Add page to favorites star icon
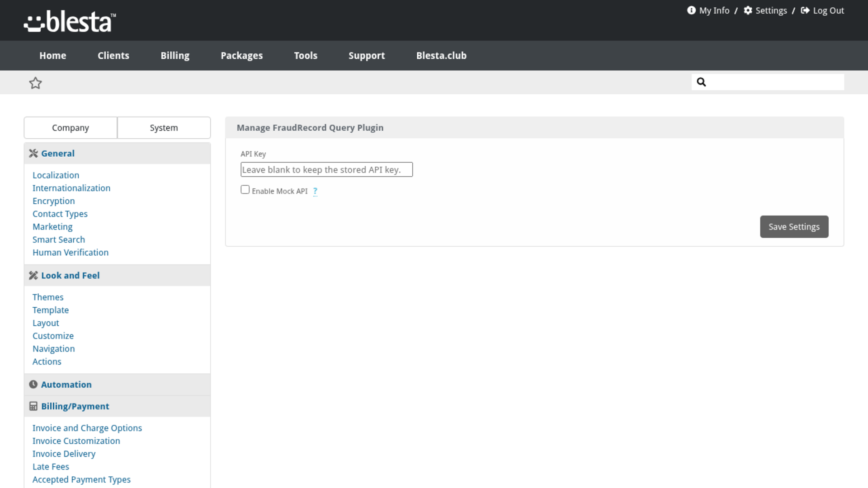Image resolution: width=868 pixels, height=488 pixels. click(x=35, y=83)
